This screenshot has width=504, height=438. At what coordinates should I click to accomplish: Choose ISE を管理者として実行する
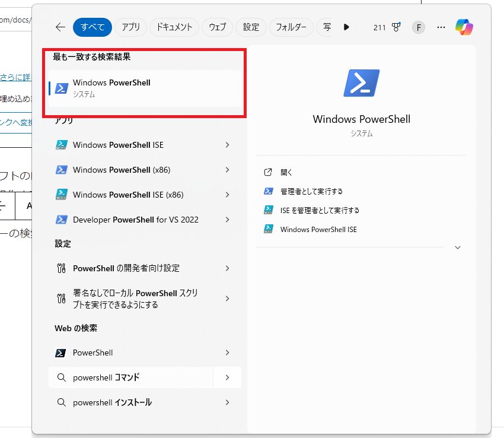point(320,211)
